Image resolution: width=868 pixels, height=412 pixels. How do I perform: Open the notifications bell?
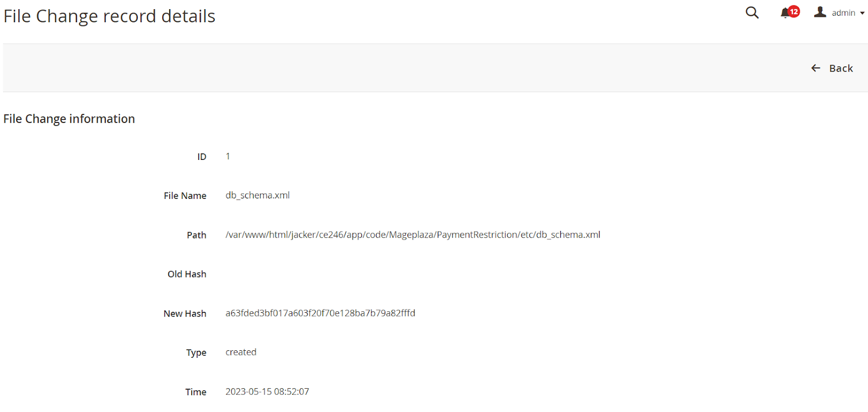tap(784, 14)
